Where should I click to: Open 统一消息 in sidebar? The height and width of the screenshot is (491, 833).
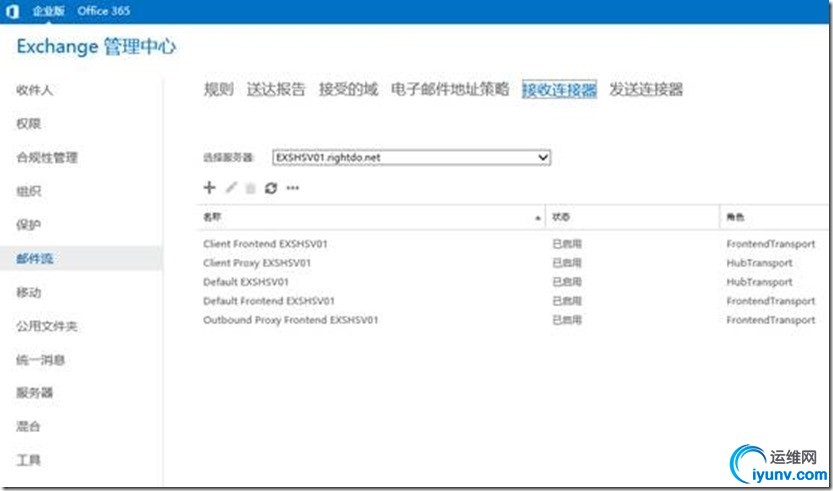click(40, 360)
